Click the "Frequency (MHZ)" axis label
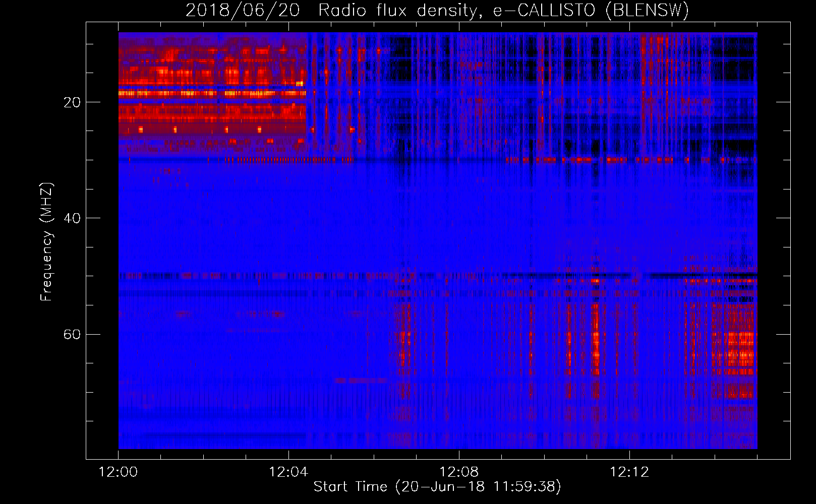The width and height of the screenshot is (816, 504). [x=46, y=241]
